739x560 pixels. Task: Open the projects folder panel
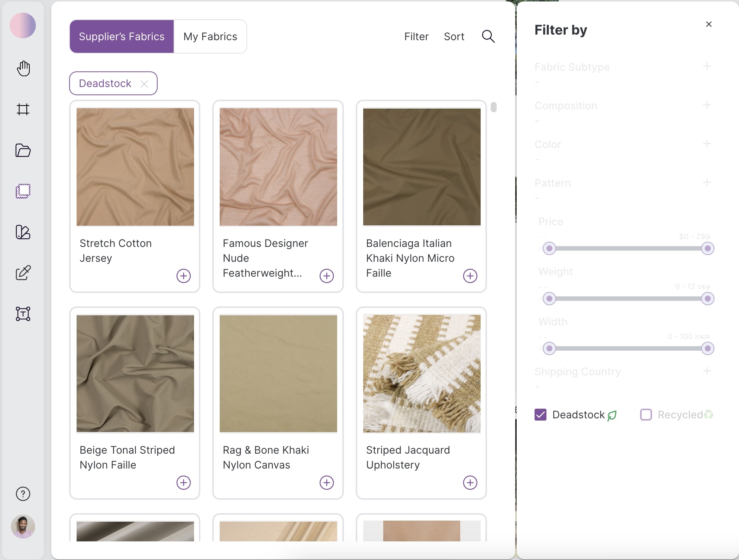tap(23, 150)
